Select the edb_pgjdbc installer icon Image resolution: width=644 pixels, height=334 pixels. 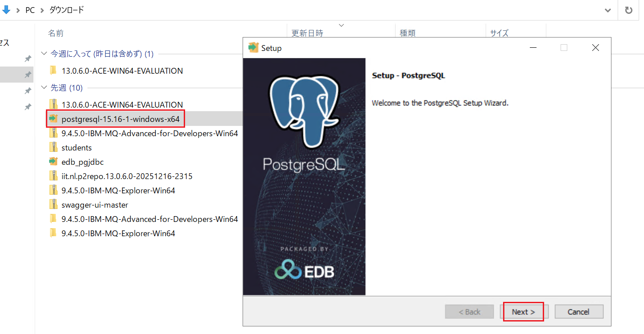[54, 162]
